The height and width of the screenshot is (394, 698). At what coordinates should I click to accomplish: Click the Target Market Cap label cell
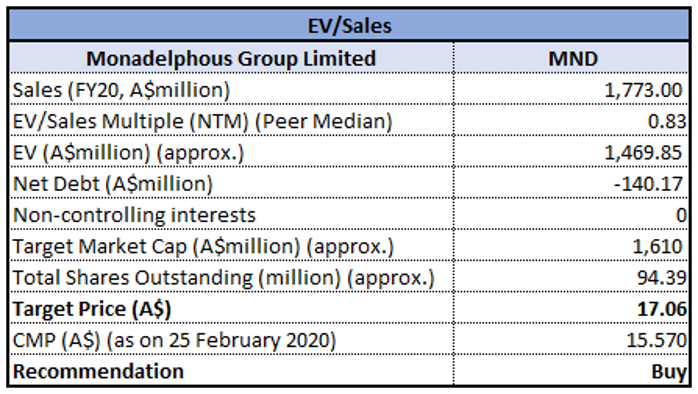pyautogui.click(x=231, y=245)
